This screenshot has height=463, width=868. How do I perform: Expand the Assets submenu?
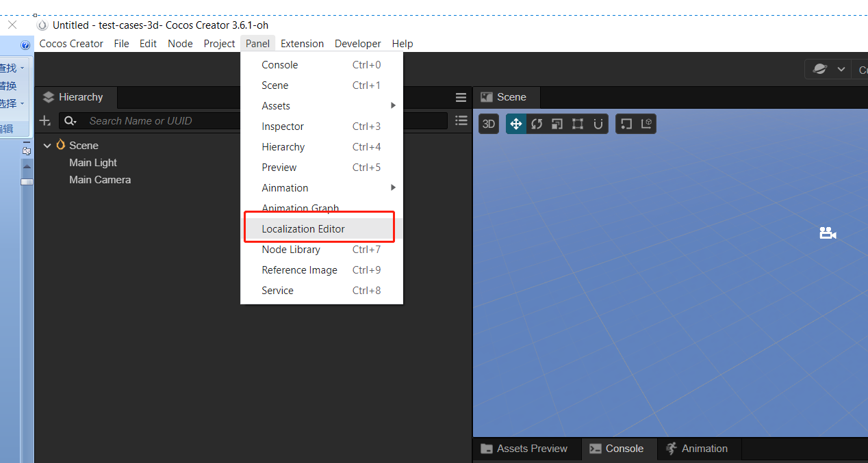[x=322, y=106]
